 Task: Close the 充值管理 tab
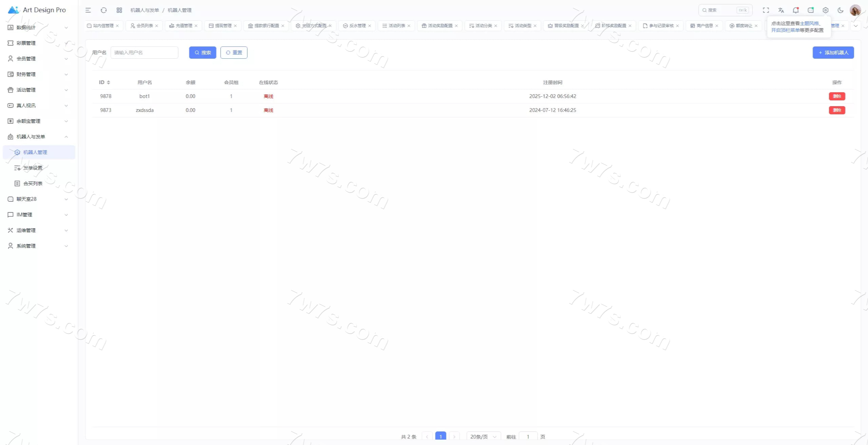point(196,26)
